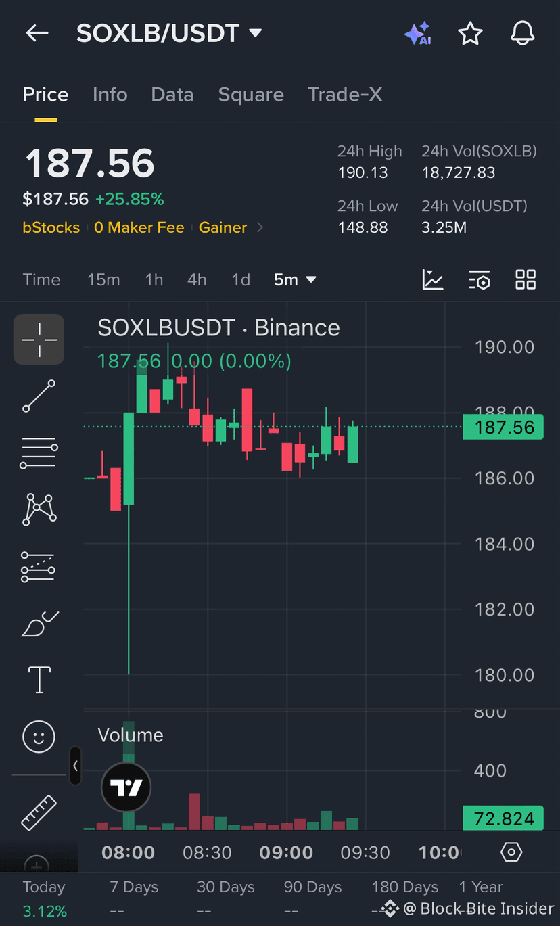Select the projection dashed-line tool
Screen dimensions: 560x926
(x=39, y=567)
